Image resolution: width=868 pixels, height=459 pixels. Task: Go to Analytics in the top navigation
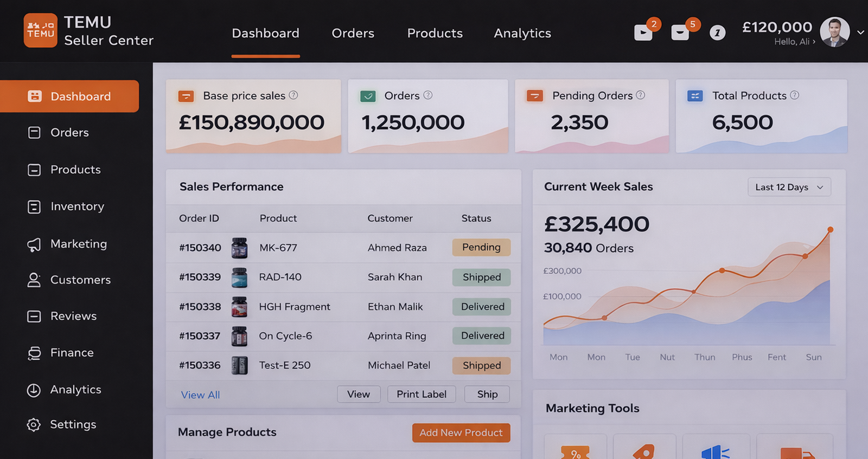pos(522,34)
